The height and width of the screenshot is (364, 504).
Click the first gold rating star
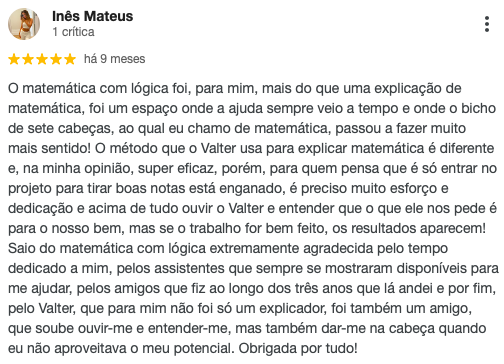click(14, 59)
